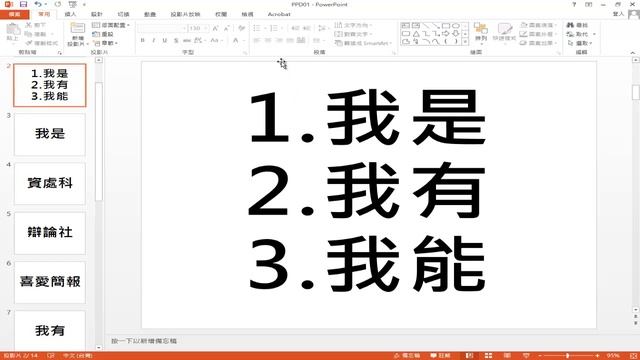Click the Redo icon in quick access toolbar

coord(58,4)
